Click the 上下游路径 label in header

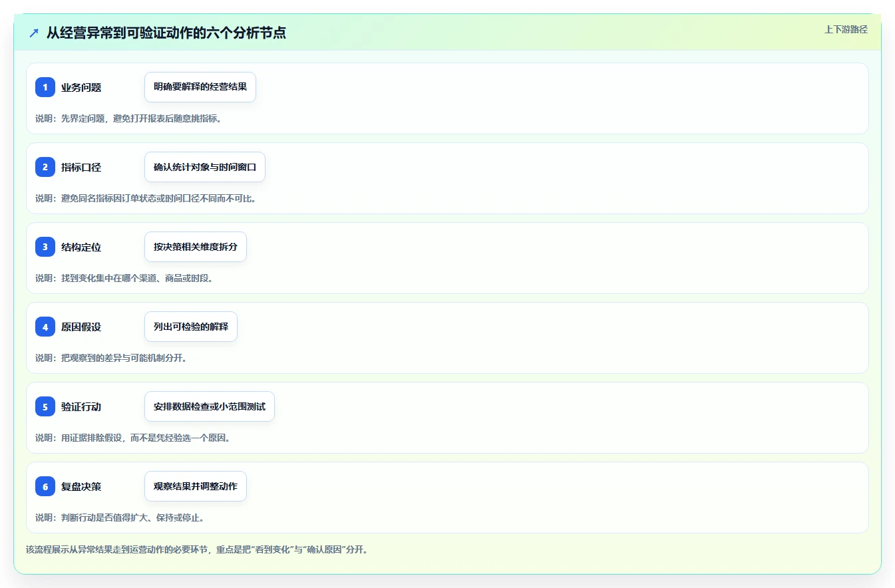pyautogui.click(x=846, y=29)
